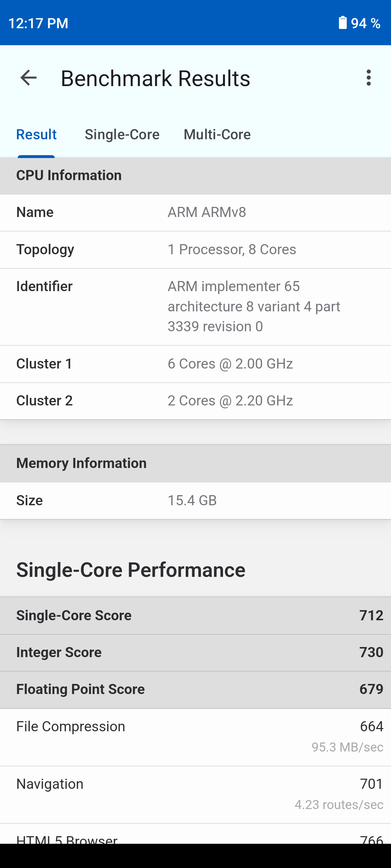The image size is (391, 868).
Task: Tap the Single-Core Score row
Action: pos(195,616)
